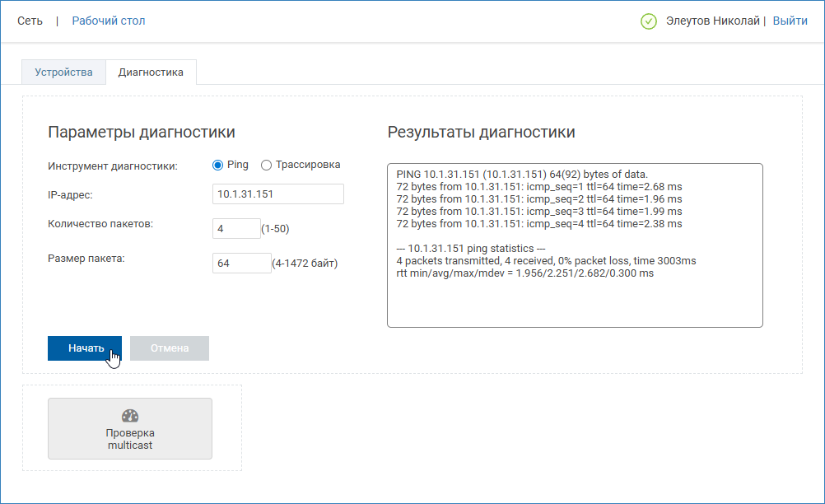Click the user name Элеутов Николай

point(712,21)
